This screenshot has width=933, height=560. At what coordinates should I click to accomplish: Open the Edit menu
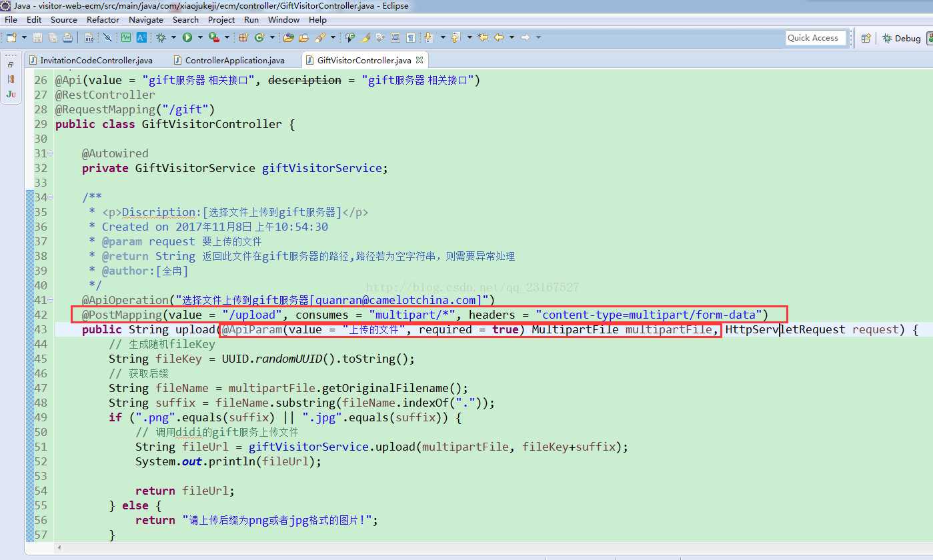click(34, 19)
